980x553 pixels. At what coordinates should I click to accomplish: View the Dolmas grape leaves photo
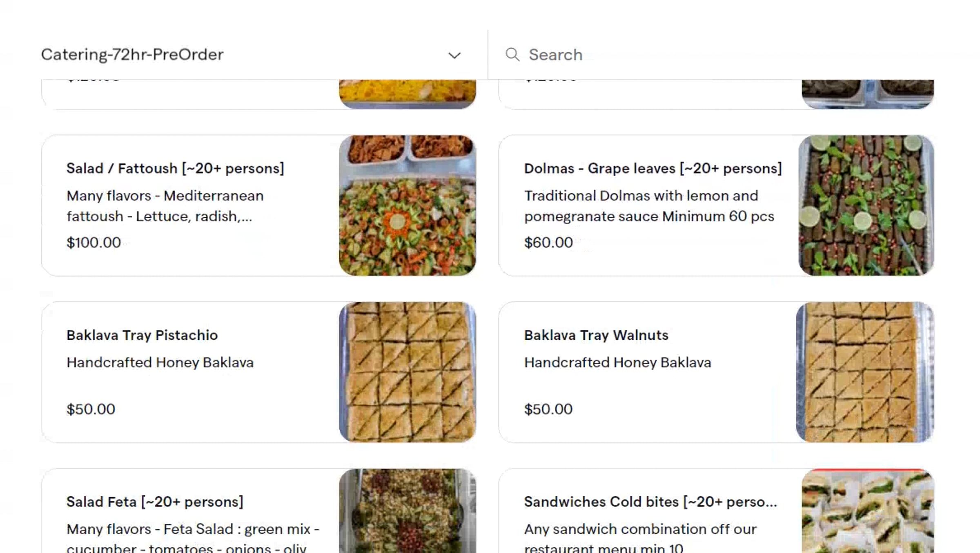[x=866, y=205]
